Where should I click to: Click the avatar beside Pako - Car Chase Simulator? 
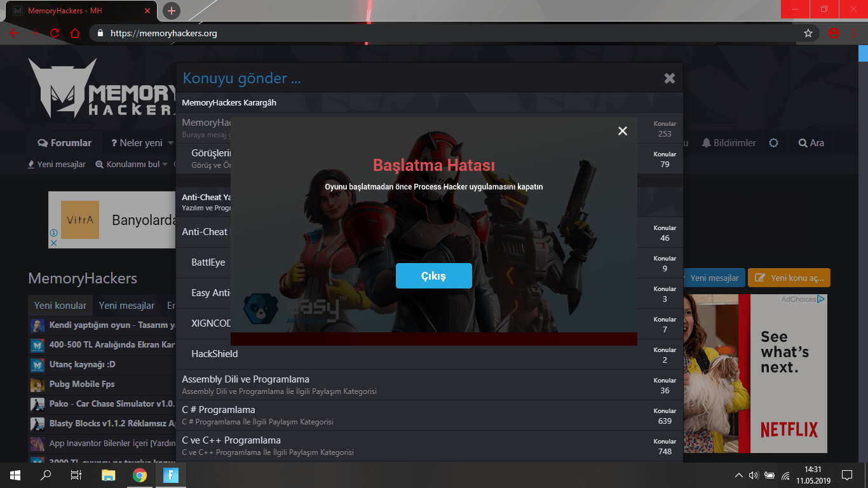(x=37, y=404)
